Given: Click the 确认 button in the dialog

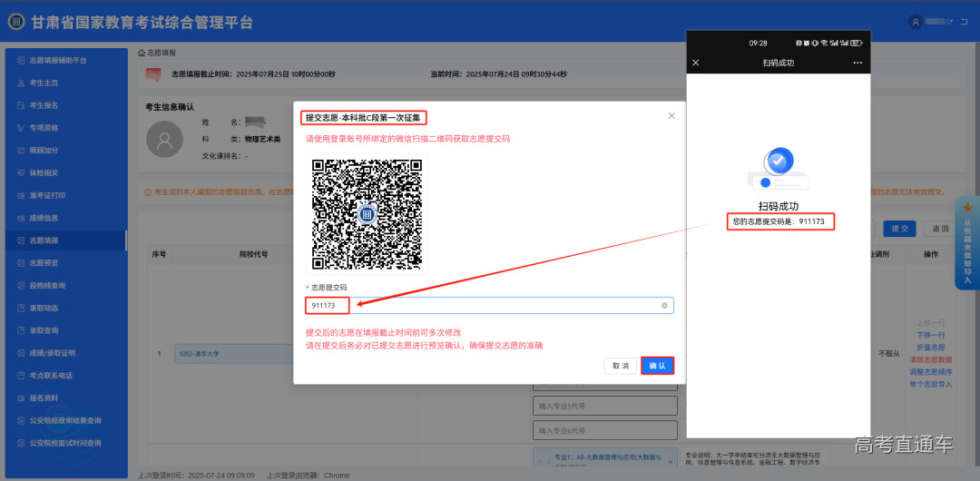Looking at the screenshot, I should [x=657, y=366].
